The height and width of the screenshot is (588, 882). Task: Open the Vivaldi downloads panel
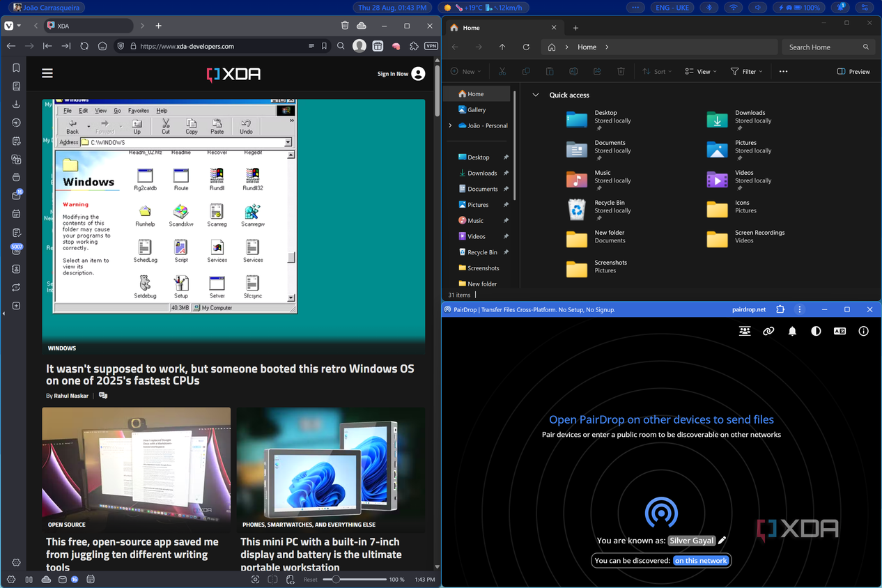(x=16, y=105)
